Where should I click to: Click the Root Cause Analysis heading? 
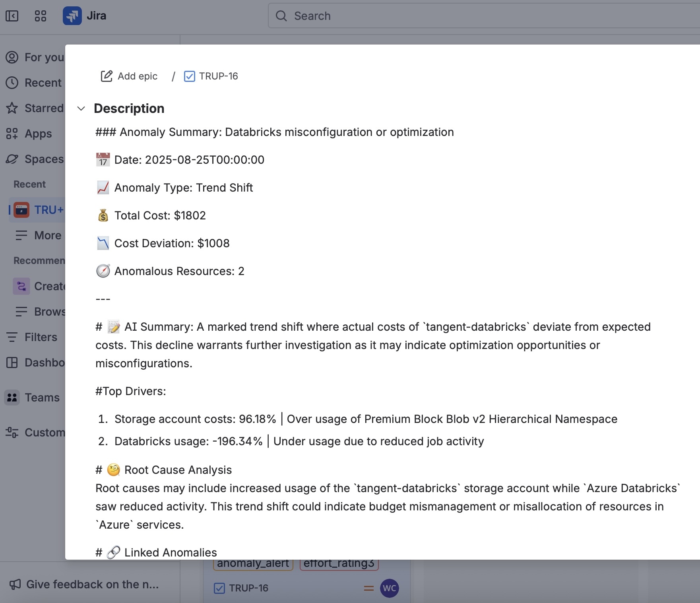(x=164, y=470)
